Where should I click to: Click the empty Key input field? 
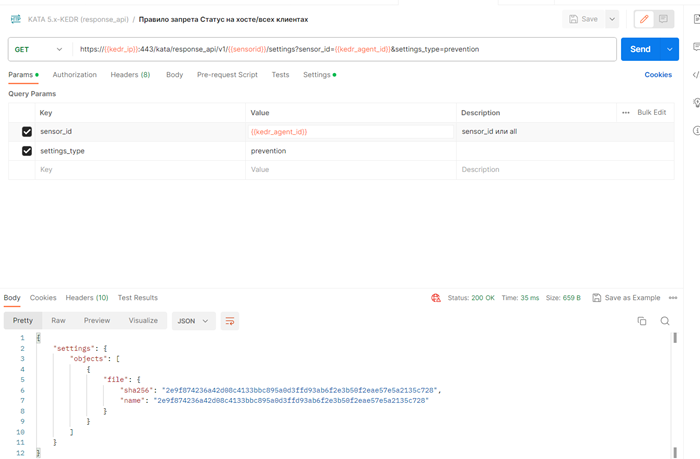click(140, 170)
